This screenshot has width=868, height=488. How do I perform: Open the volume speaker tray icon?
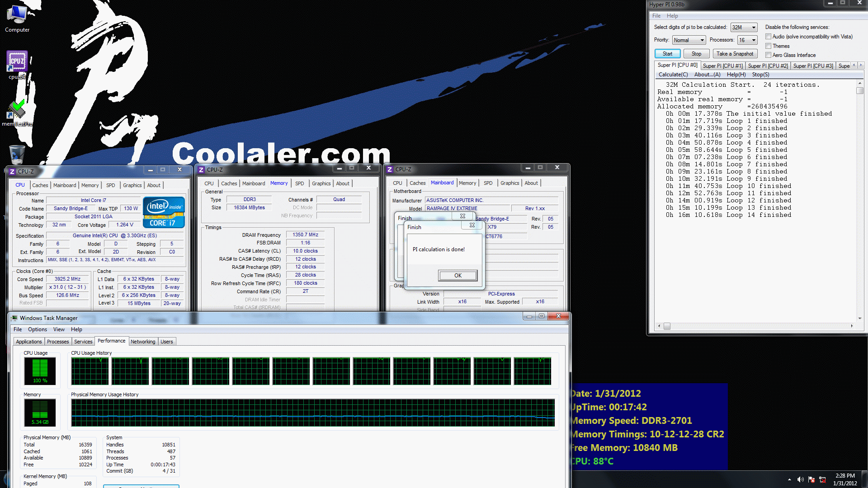tap(800, 479)
